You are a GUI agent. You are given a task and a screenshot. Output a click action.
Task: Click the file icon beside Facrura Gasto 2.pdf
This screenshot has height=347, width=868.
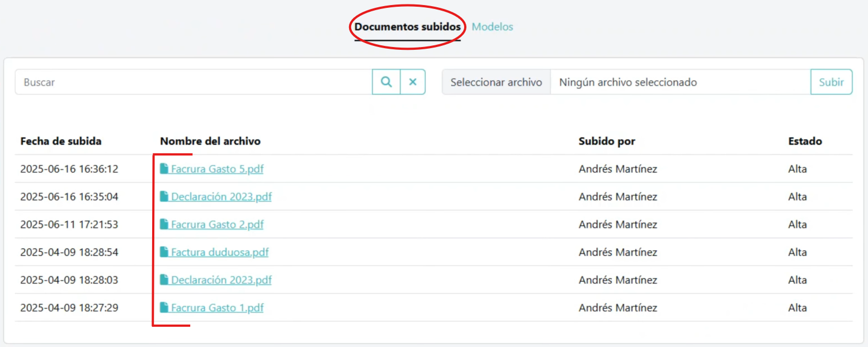[x=164, y=224]
